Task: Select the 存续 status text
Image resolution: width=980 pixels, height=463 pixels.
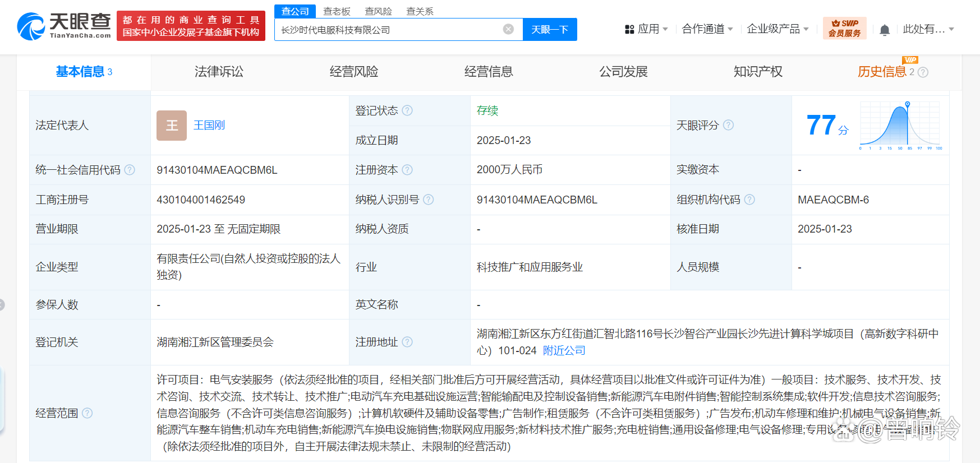Action: pyautogui.click(x=487, y=110)
